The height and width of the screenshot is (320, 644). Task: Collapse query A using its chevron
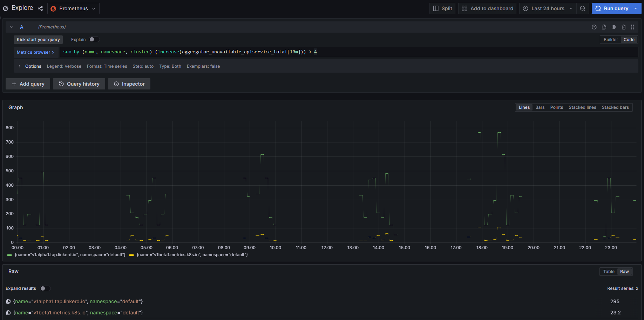point(11,27)
